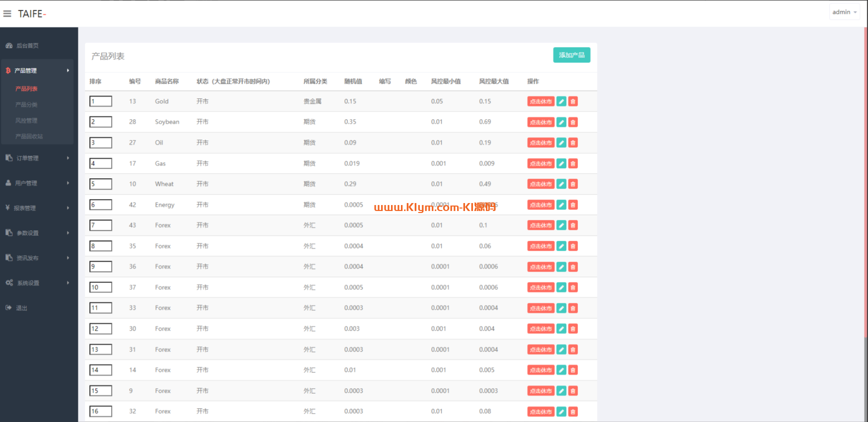Click the 添加产品 button
The width and height of the screenshot is (868, 422).
(571, 55)
